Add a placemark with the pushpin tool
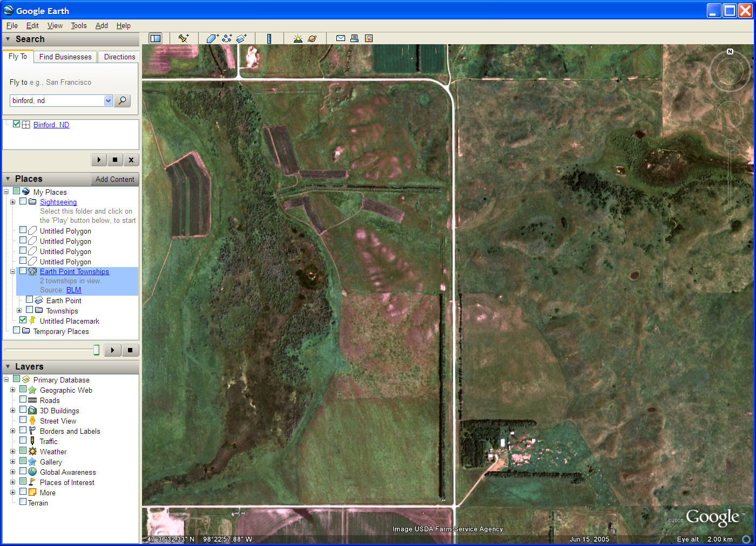 (184, 38)
